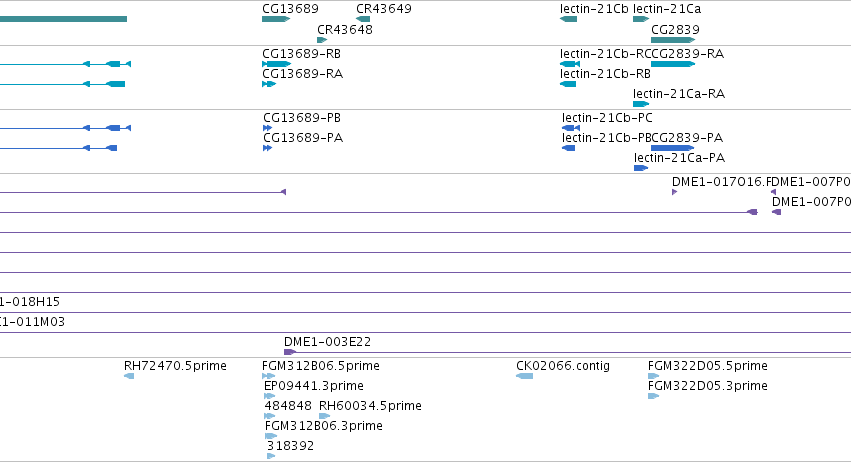This screenshot has height=462, width=851.
Task: Click the lectin-21Cb-PC protein glyph
Action: tap(571, 128)
